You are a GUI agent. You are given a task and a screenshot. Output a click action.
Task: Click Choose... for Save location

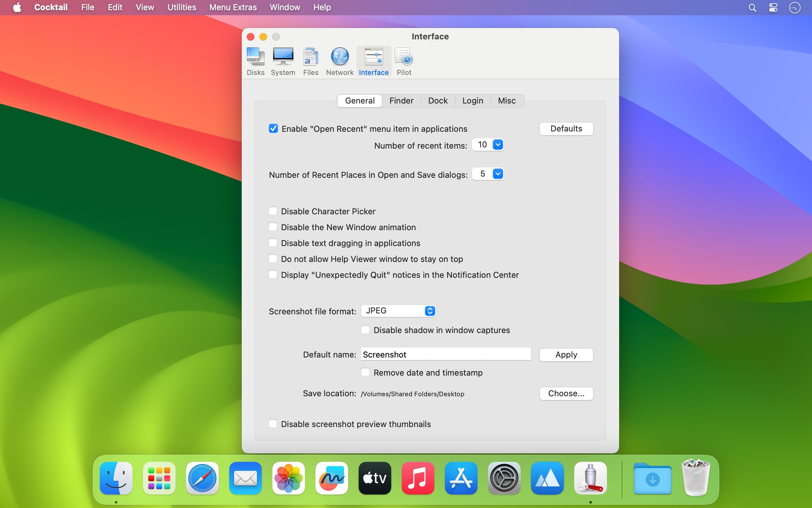566,393
